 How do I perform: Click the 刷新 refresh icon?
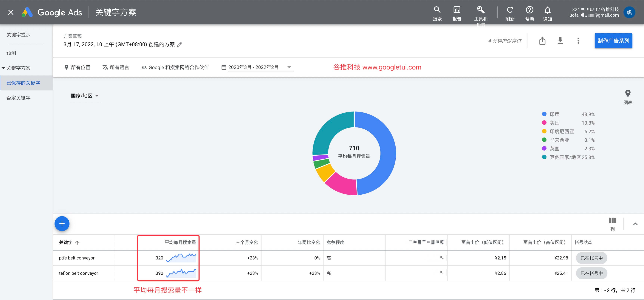[510, 13]
